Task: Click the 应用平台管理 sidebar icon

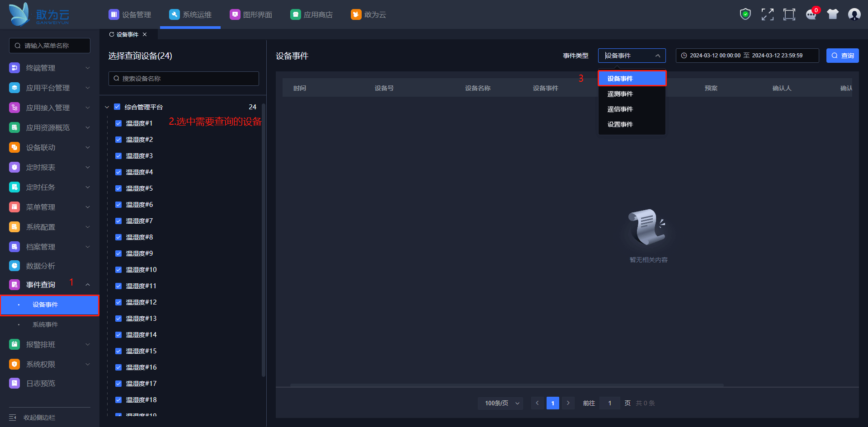Action: (x=14, y=88)
